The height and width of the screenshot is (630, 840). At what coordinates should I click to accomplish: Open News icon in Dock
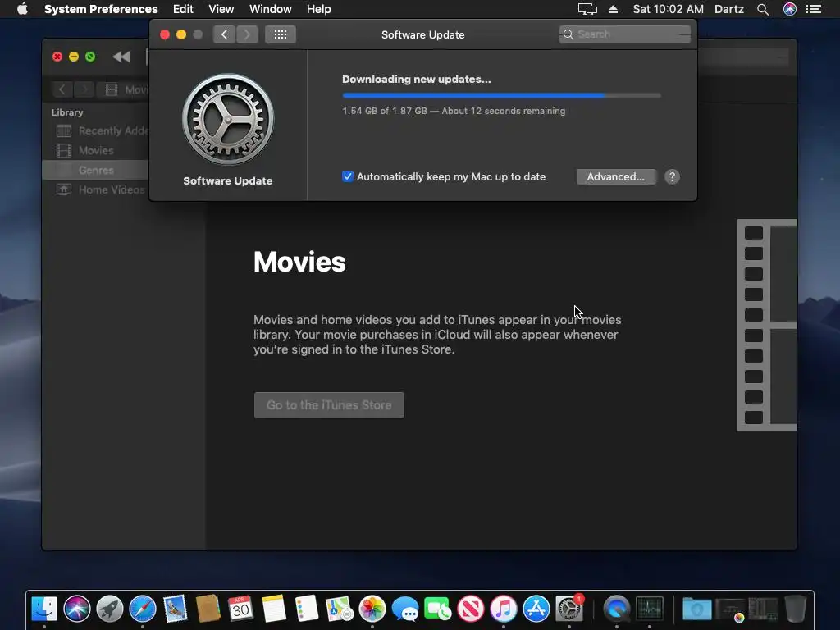pyautogui.click(x=470, y=609)
